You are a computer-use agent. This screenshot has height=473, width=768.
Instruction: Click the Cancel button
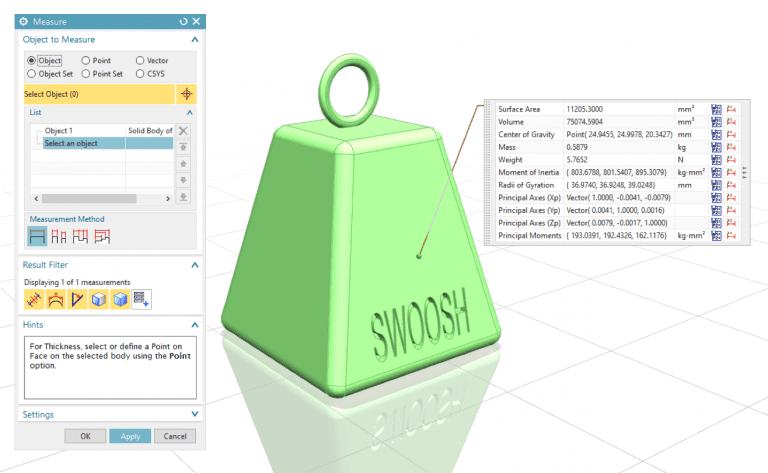175,436
